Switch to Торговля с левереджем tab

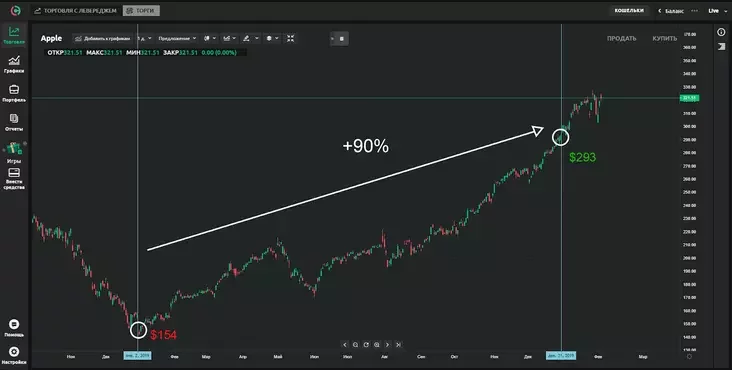point(75,11)
